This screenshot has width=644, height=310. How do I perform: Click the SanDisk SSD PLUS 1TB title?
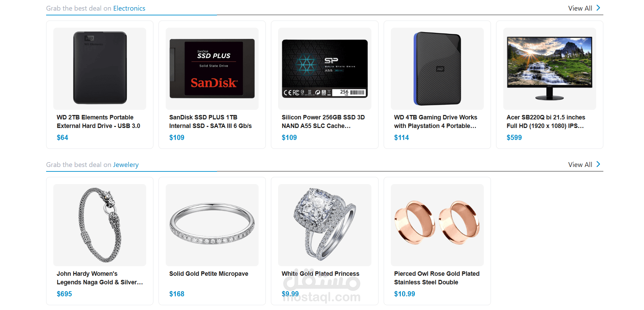tap(210, 121)
